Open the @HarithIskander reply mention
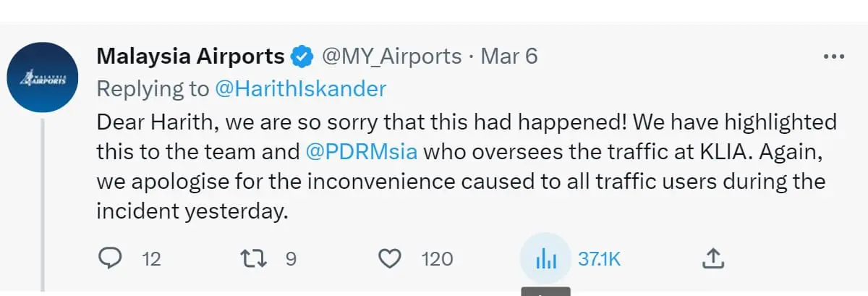 [301, 88]
